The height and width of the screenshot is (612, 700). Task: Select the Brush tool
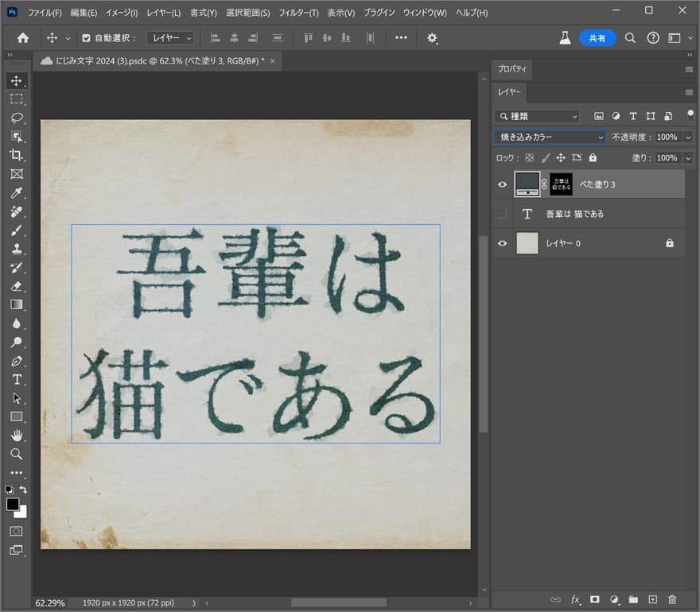tap(17, 230)
